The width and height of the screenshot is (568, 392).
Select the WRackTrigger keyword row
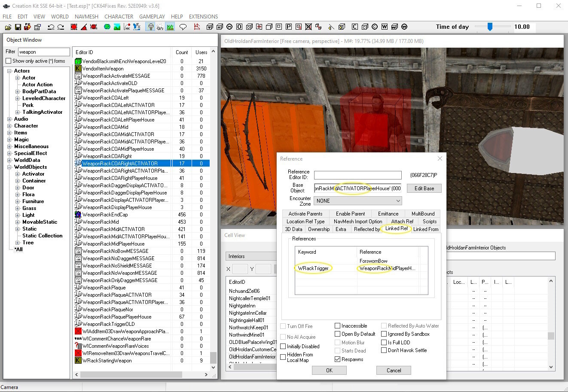361,268
